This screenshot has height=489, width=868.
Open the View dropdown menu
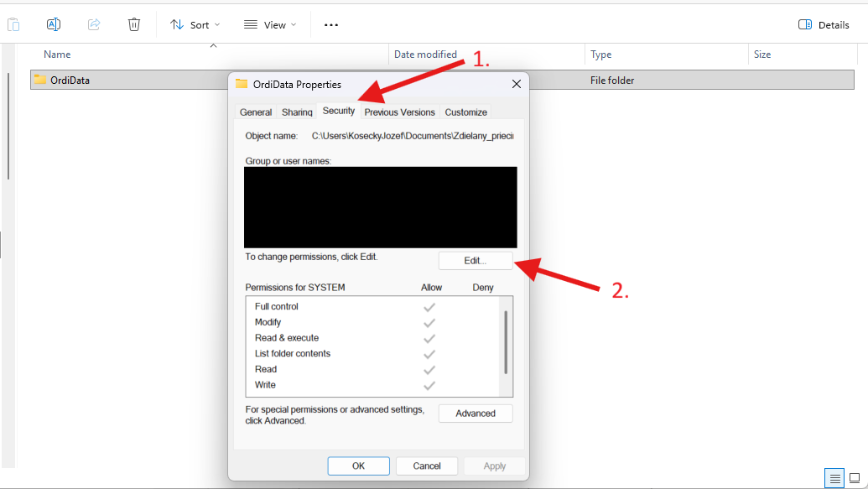(x=270, y=25)
